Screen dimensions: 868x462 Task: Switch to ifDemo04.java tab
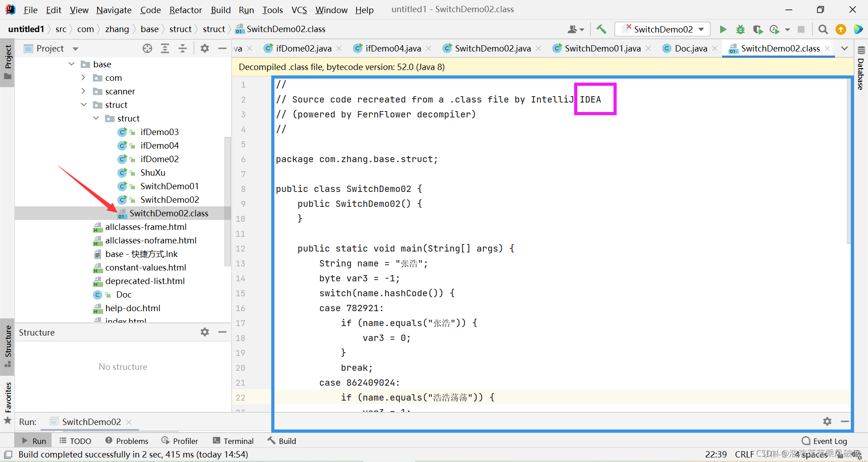click(x=393, y=48)
